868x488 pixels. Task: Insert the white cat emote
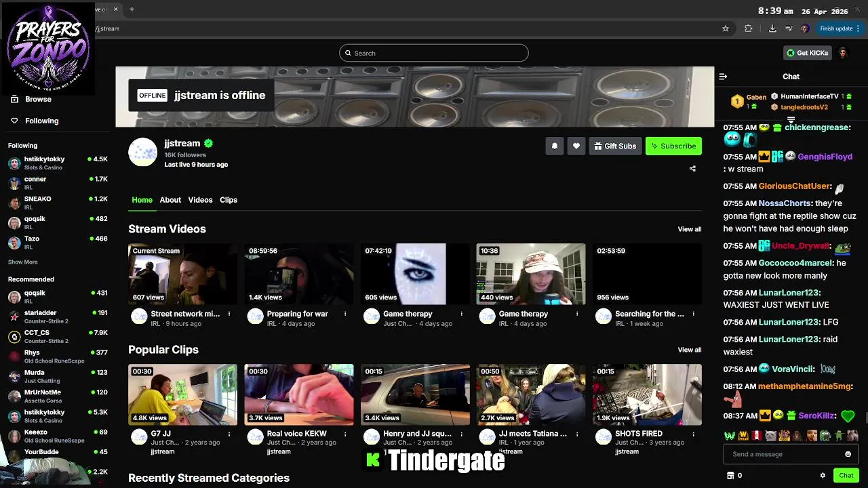point(770,436)
